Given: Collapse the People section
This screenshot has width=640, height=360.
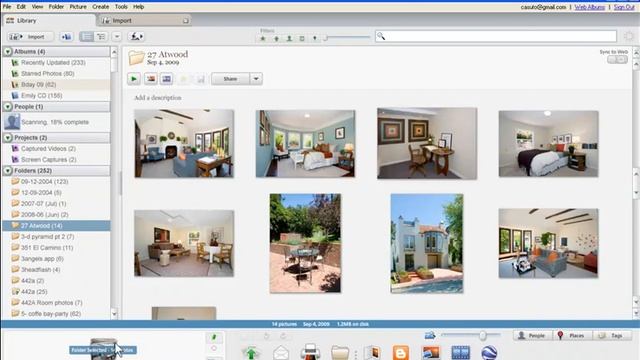Looking at the screenshot, I should click(8, 107).
